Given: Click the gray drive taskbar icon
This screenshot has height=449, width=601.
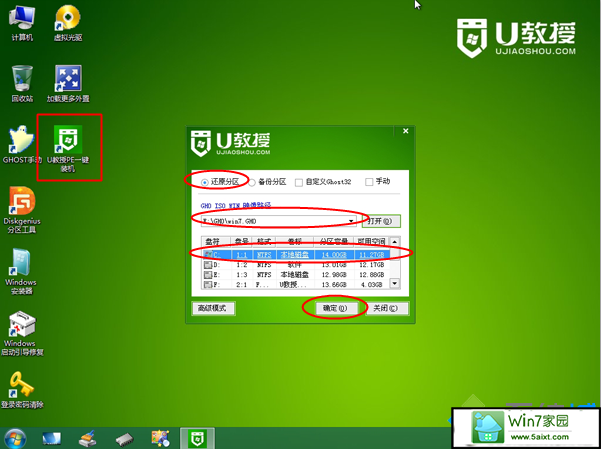Looking at the screenshot, I should [x=124, y=439].
